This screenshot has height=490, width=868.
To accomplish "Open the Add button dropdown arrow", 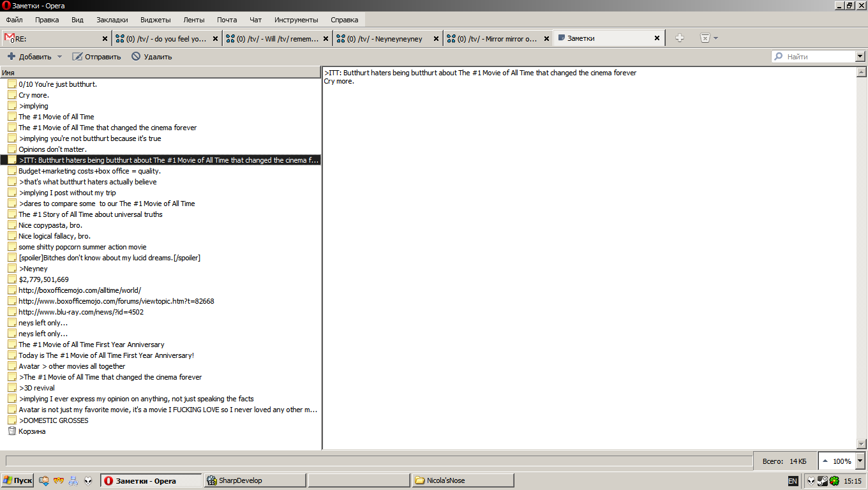I will click(x=60, y=57).
